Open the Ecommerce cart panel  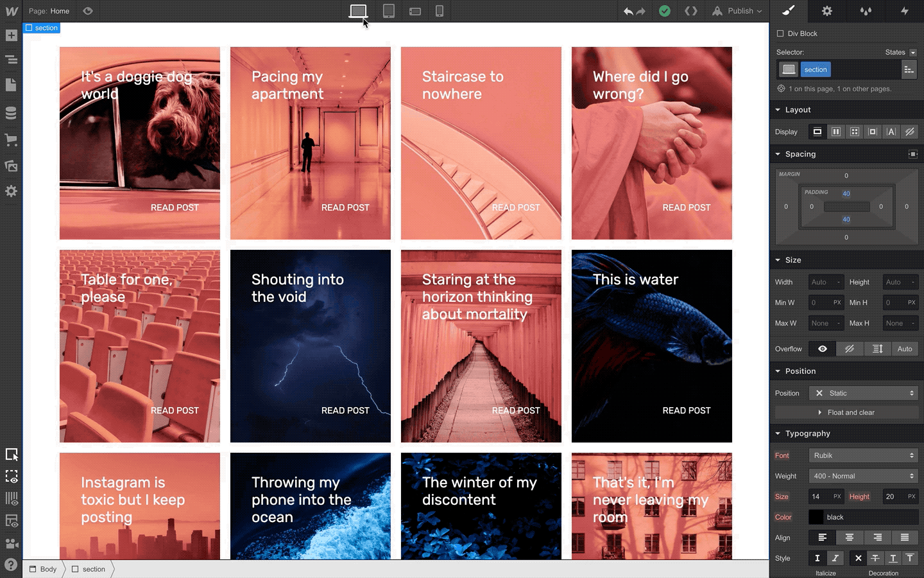coord(11,139)
